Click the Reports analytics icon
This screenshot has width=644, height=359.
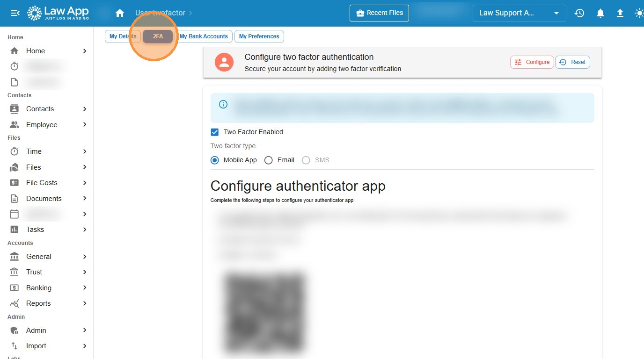(15, 303)
